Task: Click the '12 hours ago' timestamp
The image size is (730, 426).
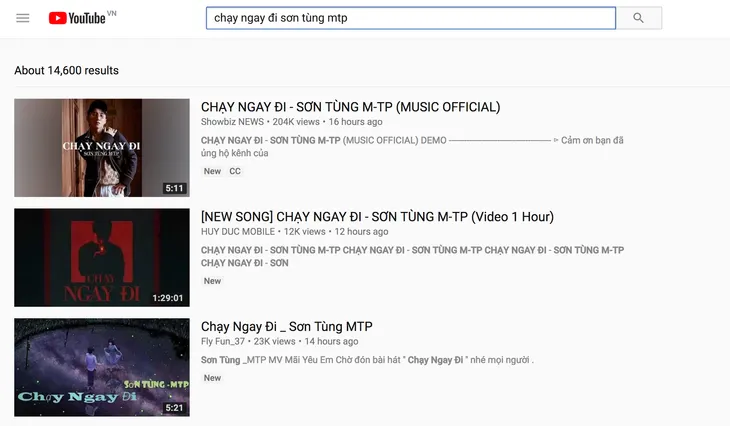Action: coord(361,232)
